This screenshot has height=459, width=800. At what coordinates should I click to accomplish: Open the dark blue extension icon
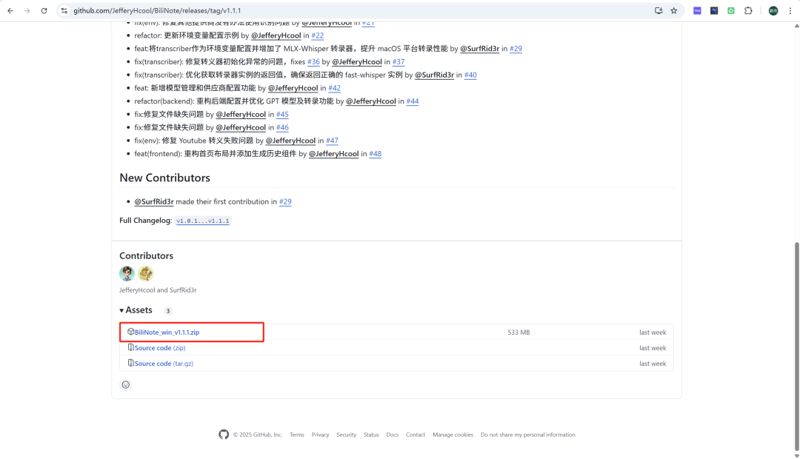[x=714, y=11]
